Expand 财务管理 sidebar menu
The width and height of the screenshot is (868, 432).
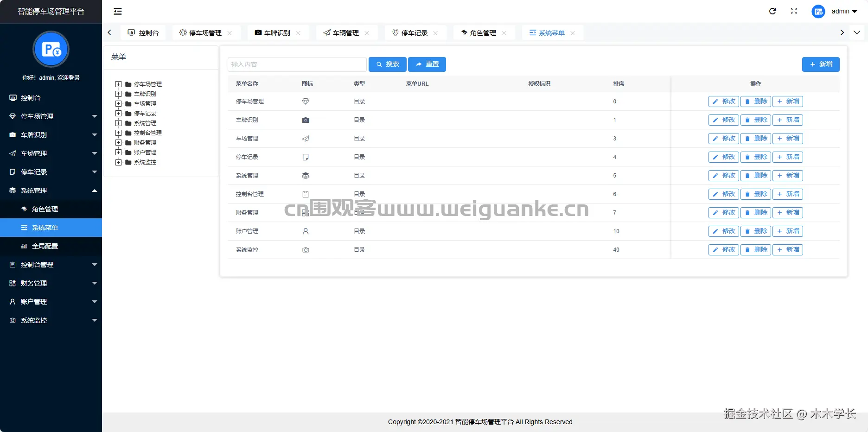pyautogui.click(x=51, y=283)
